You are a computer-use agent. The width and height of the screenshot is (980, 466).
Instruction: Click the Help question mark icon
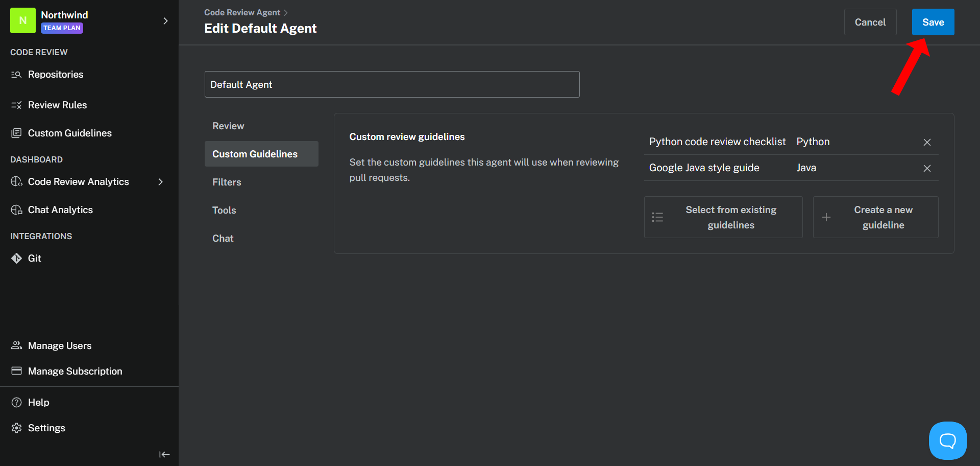(17, 402)
